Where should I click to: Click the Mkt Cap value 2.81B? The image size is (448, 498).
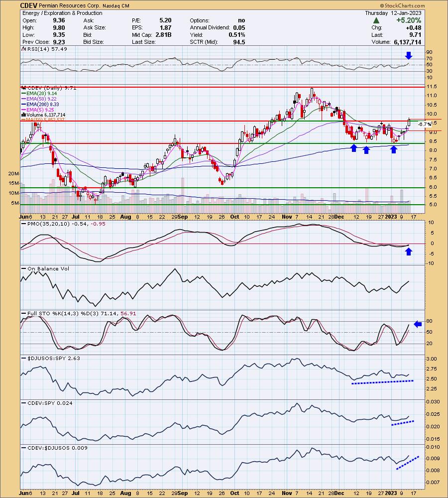(163, 35)
